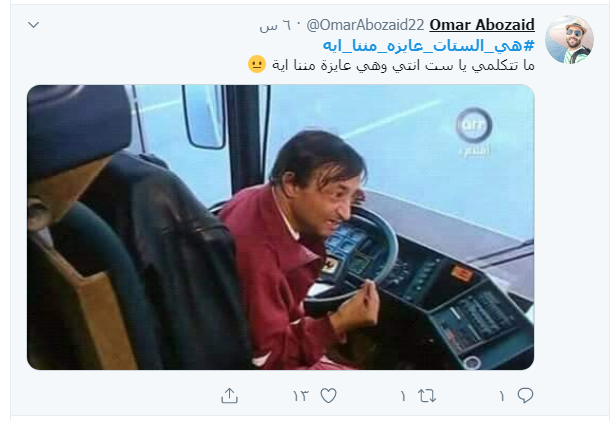616x421 pixels.
Task: View the retweet count beside retweet icon
Action: coord(403,396)
